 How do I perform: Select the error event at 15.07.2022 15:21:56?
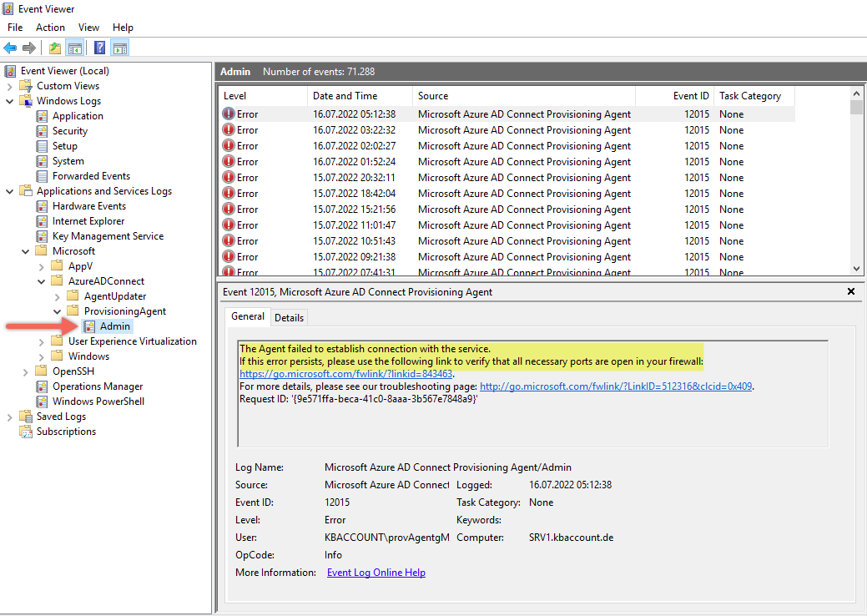pos(507,210)
